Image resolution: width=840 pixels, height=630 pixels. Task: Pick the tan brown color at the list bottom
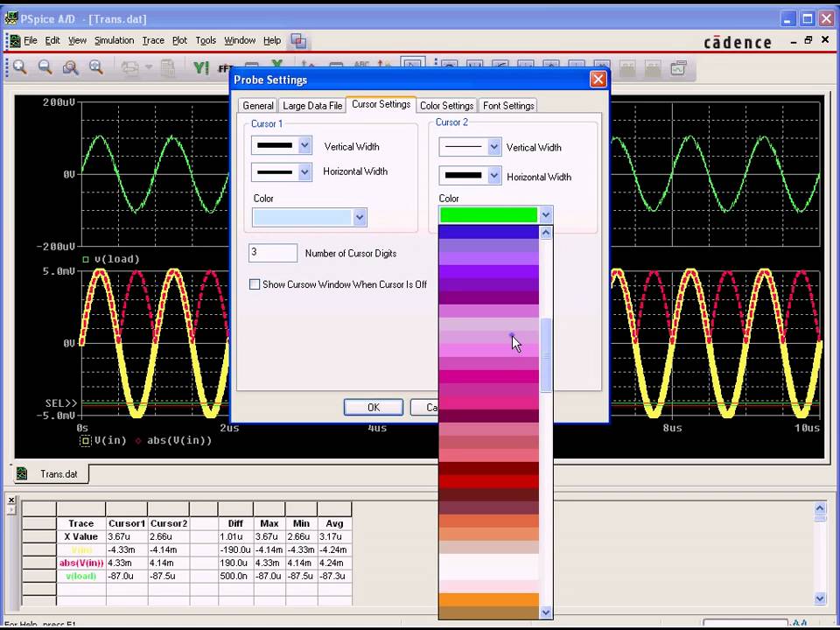pos(488,612)
